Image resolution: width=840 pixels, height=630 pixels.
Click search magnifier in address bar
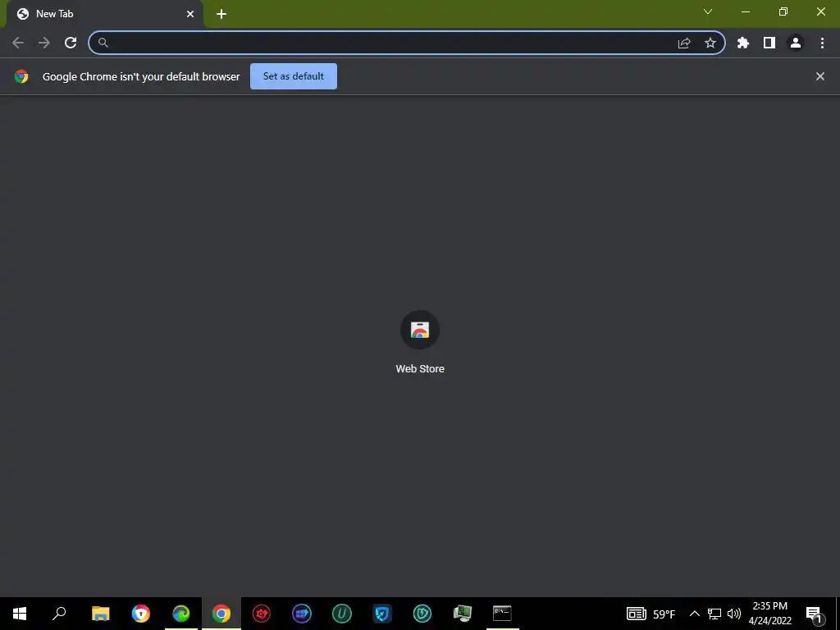point(103,43)
